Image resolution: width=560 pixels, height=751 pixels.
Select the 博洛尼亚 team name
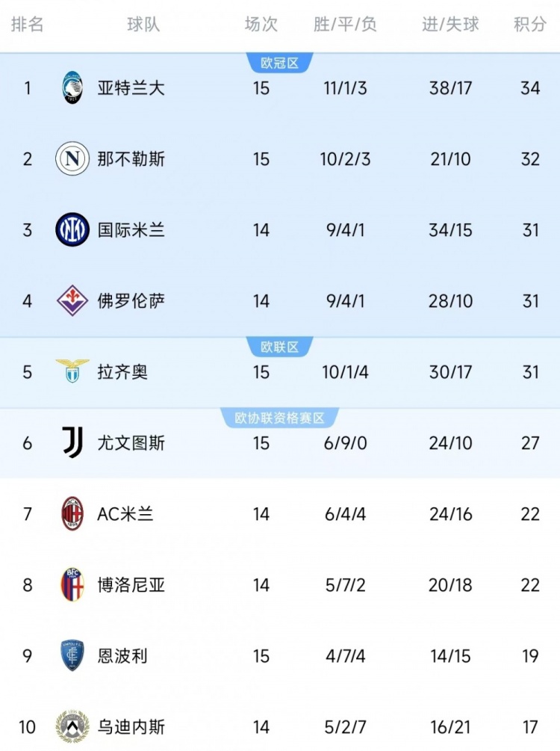pos(131,585)
